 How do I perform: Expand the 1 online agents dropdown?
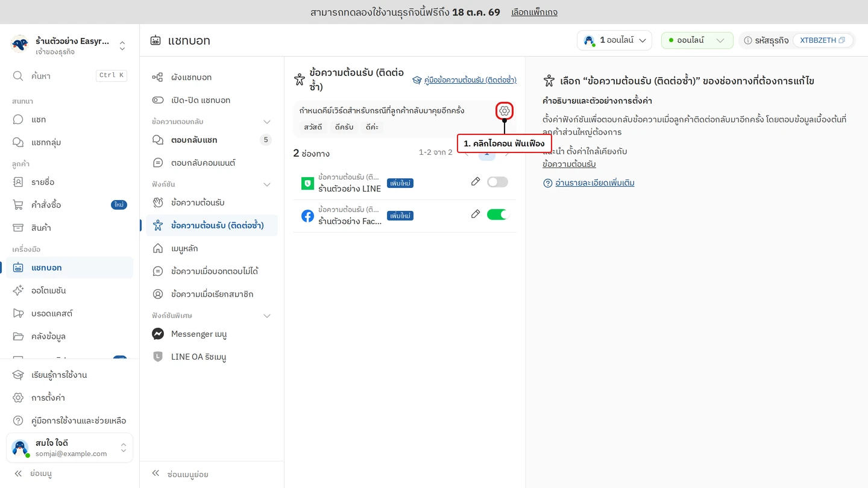[x=614, y=40]
